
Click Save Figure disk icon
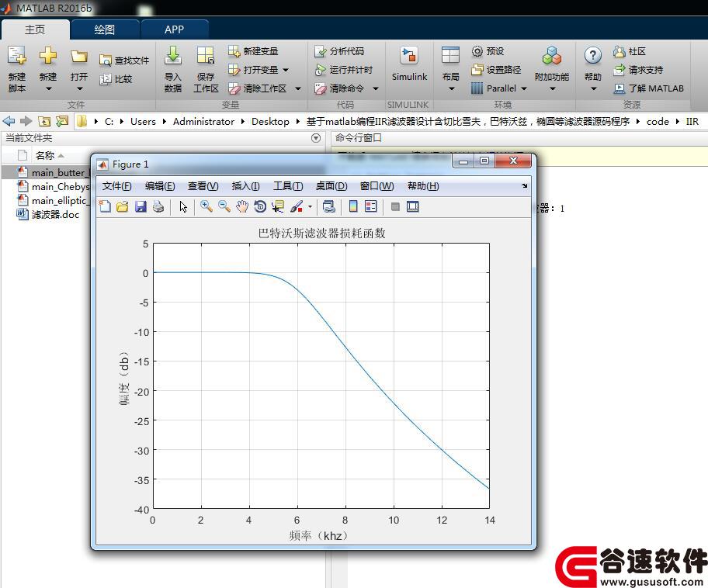coord(141,206)
